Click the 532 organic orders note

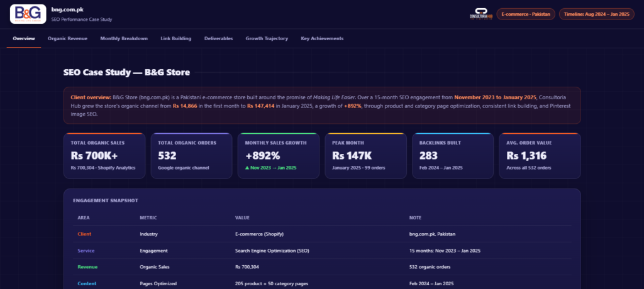pos(430,267)
